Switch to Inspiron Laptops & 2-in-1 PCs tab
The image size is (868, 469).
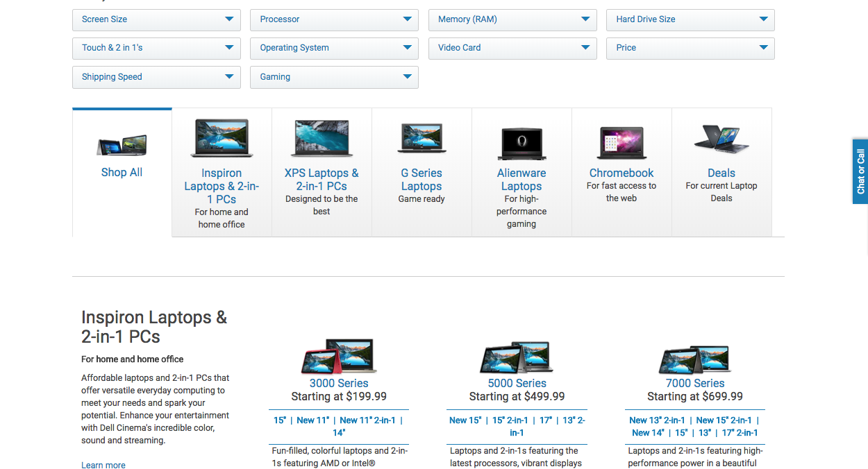point(222,172)
